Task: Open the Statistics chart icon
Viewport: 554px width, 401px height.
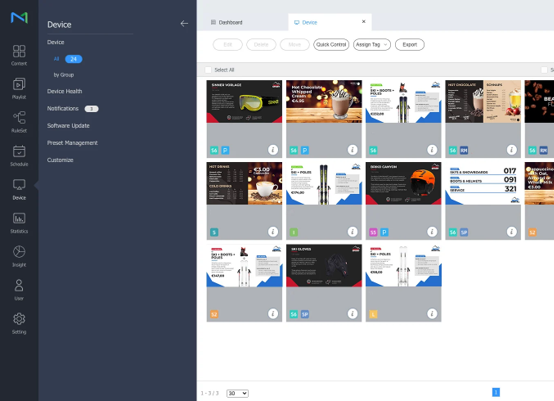Action: click(x=19, y=223)
